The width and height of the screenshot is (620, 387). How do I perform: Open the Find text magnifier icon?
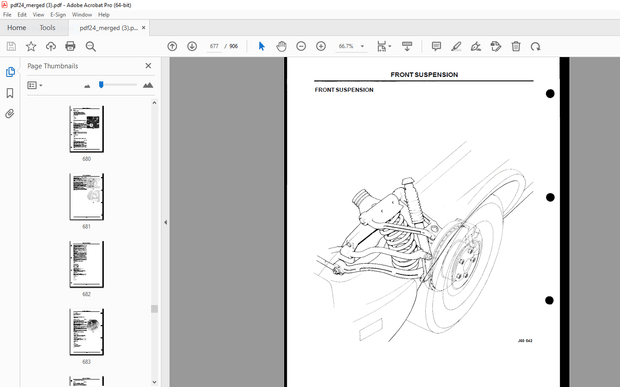pyautogui.click(x=91, y=47)
